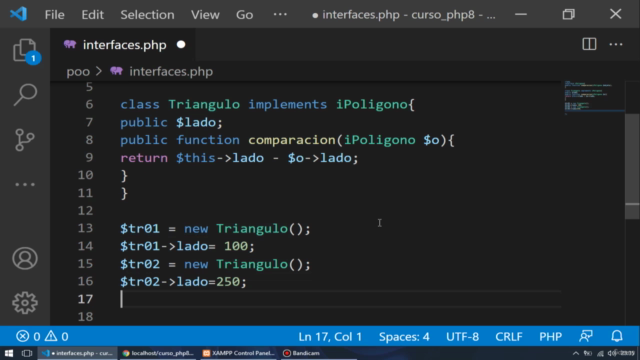Place cursor on empty line 17

[x=341, y=299]
